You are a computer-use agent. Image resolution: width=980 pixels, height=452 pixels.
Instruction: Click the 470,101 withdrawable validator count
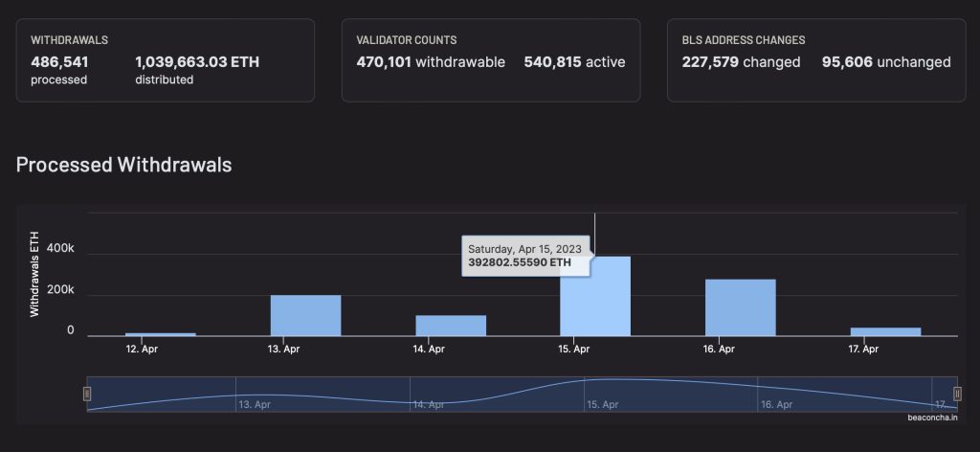tap(431, 62)
